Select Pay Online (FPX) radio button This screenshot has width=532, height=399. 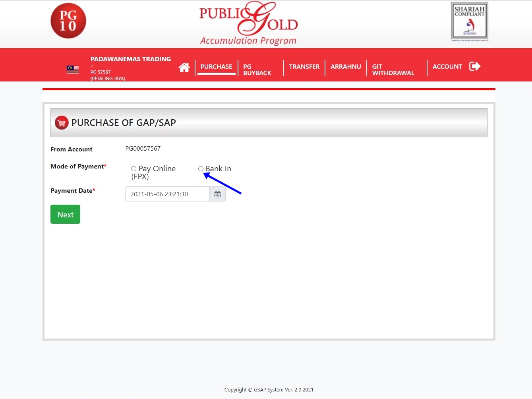133,169
